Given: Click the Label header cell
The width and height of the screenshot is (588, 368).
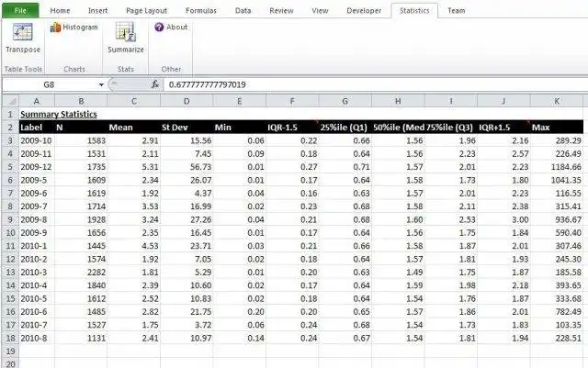Looking at the screenshot, I should [37, 128].
